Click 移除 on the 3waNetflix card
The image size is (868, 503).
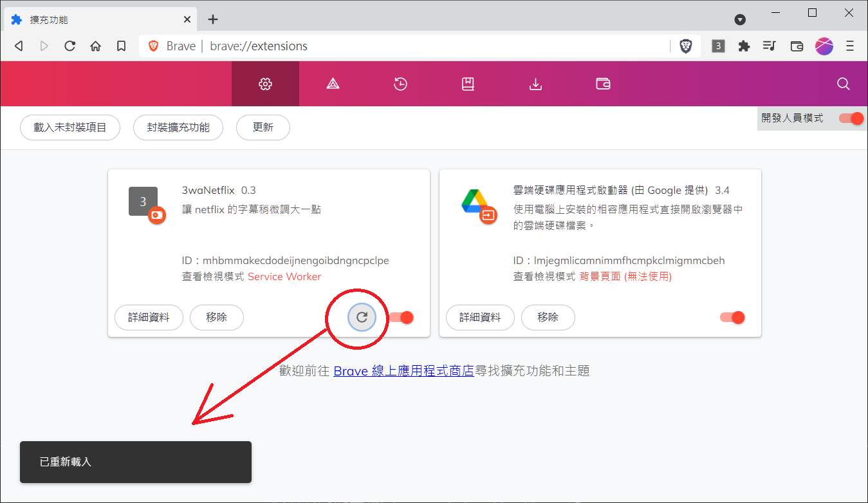(217, 318)
